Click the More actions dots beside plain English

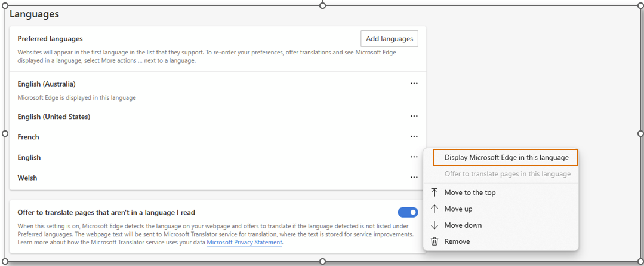tap(414, 157)
